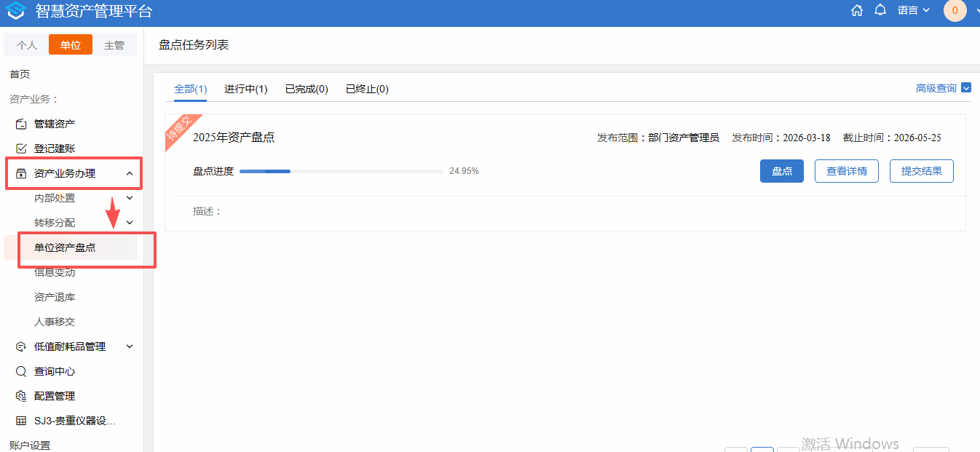The height and width of the screenshot is (452, 980).
Task: Switch to the 主管 role tab
Action: click(x=114, y=45)
